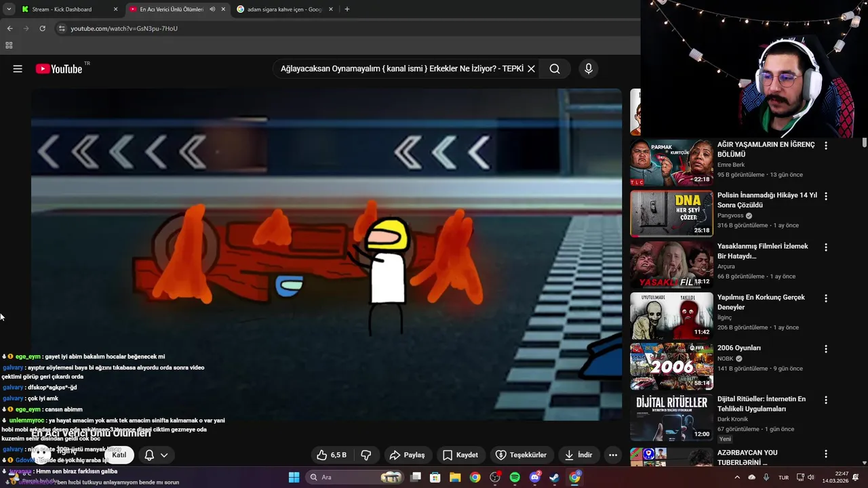Open the 2006 Oyunları thumbnail
Screen dimensions: 868x488
pos(671,367)
